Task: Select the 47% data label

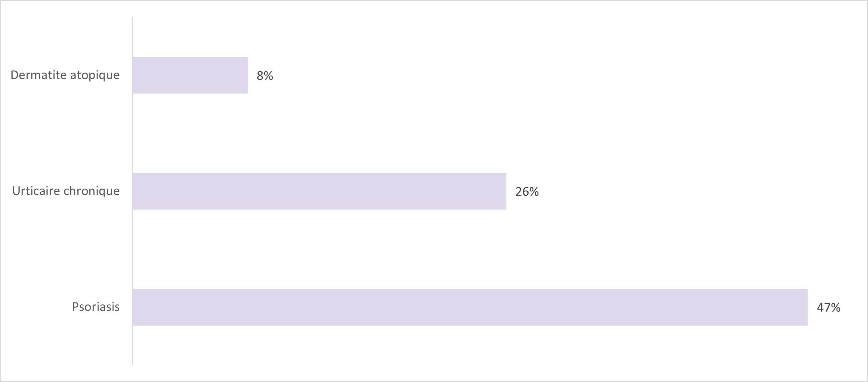Action: [x=828, y=307]
